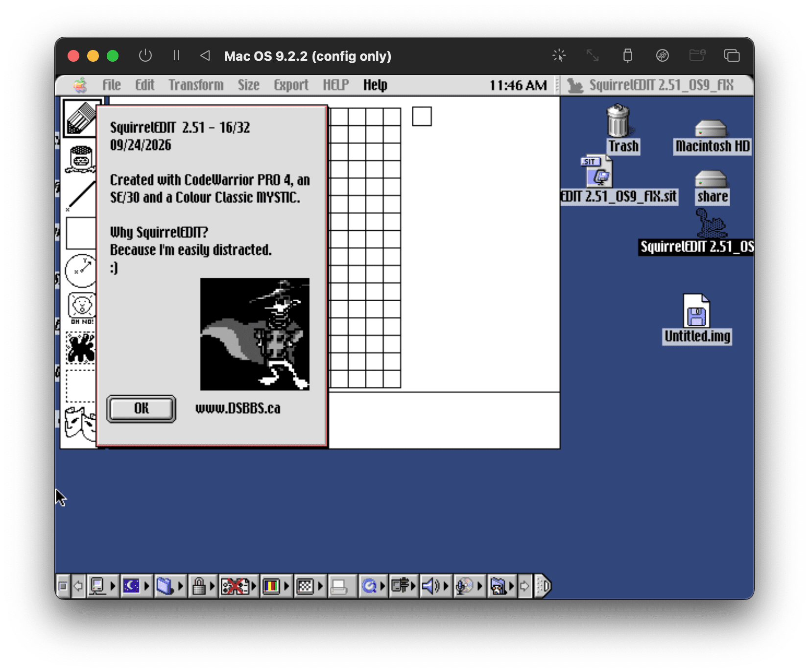
Task: Open the last folder module in Control Strip
Action: click(x=501, y=586)
